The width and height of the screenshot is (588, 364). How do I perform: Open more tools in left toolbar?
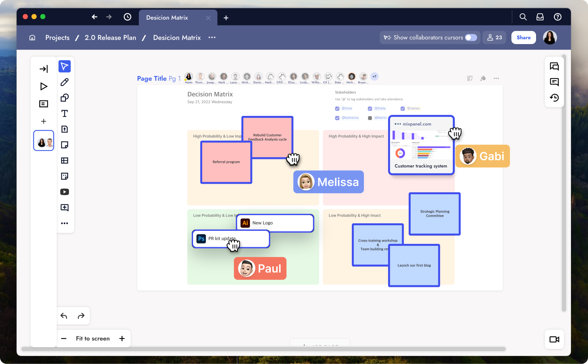click(x=65, y=223)
